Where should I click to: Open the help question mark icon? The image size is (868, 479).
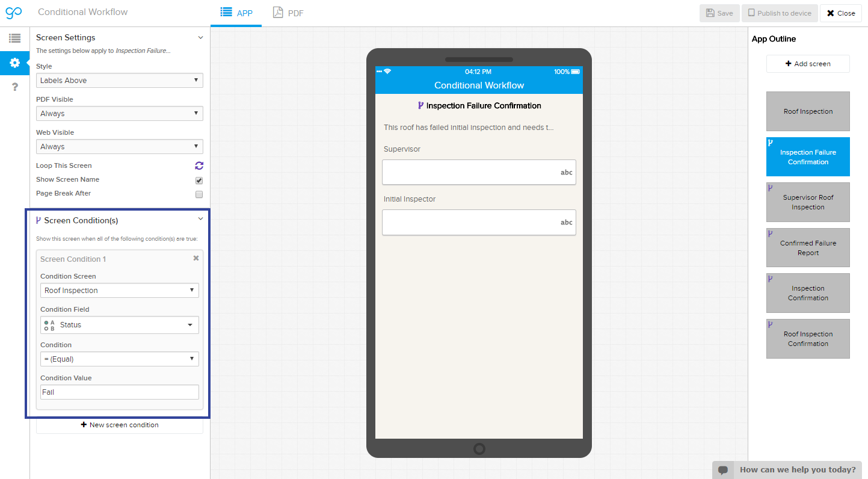[x=14, y=87]
